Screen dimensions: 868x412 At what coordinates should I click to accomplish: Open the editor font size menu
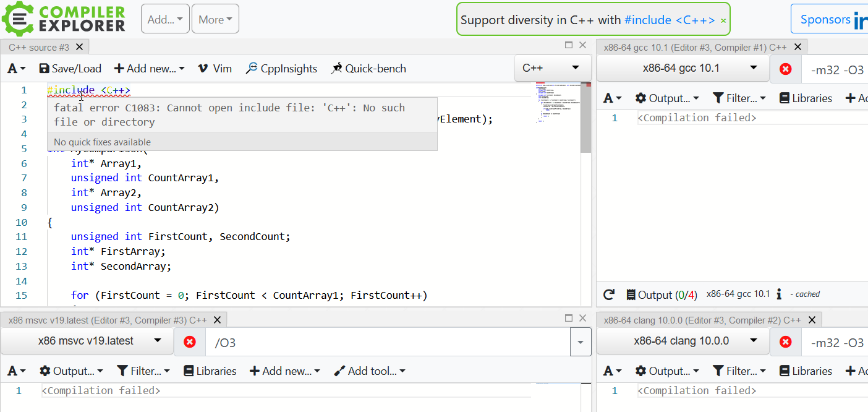(17, 69)
